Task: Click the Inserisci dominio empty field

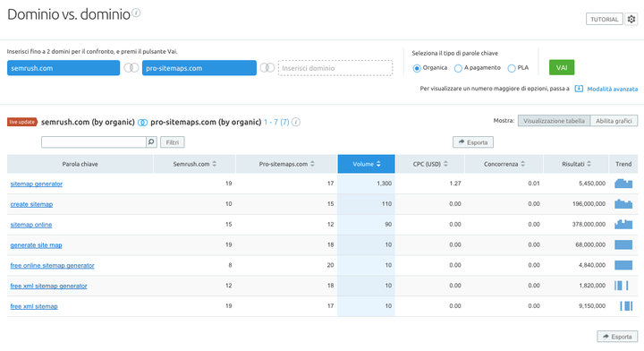Action: pos(335,68)
